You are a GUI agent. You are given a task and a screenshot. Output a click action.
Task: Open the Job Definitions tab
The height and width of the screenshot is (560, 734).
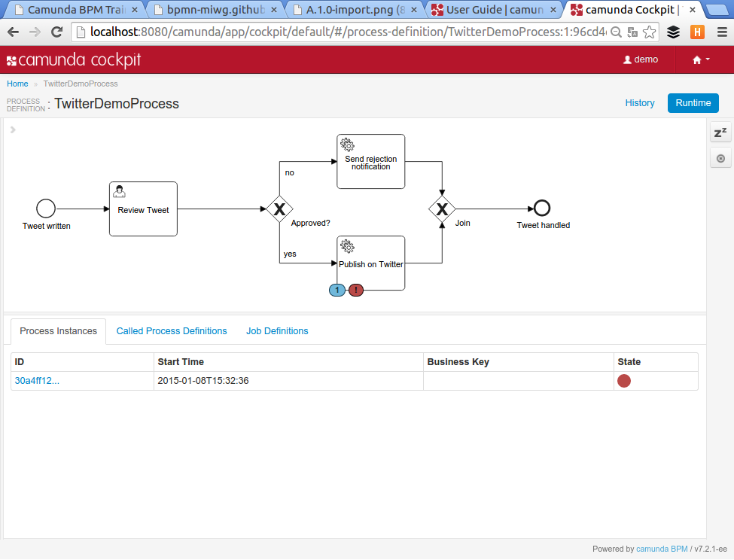[x=277, y=331]
